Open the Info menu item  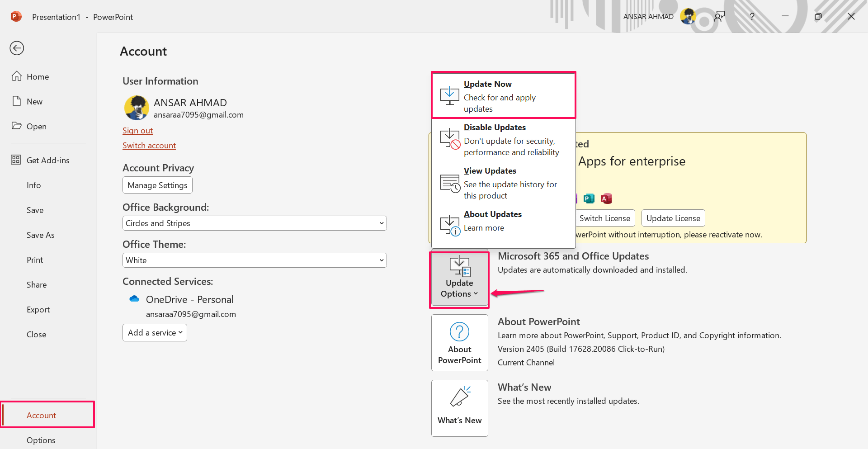coord(34,185)
